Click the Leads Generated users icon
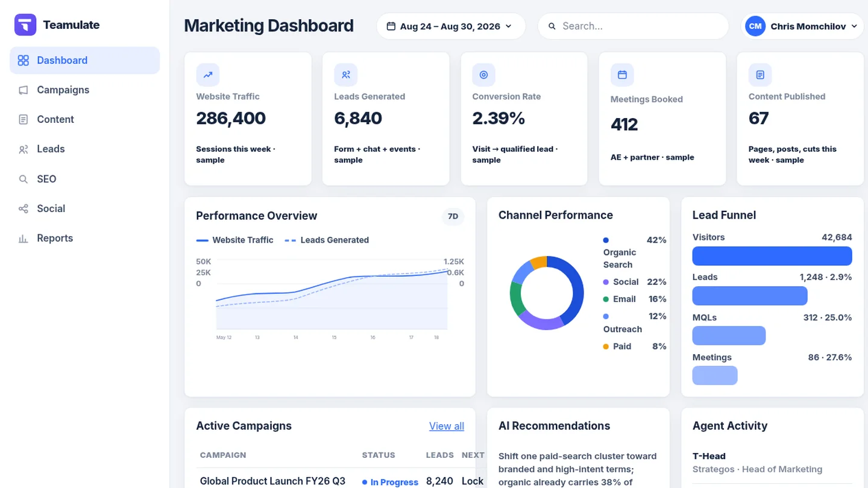Screen dimensions: 868x488 (x=346, y=75)
